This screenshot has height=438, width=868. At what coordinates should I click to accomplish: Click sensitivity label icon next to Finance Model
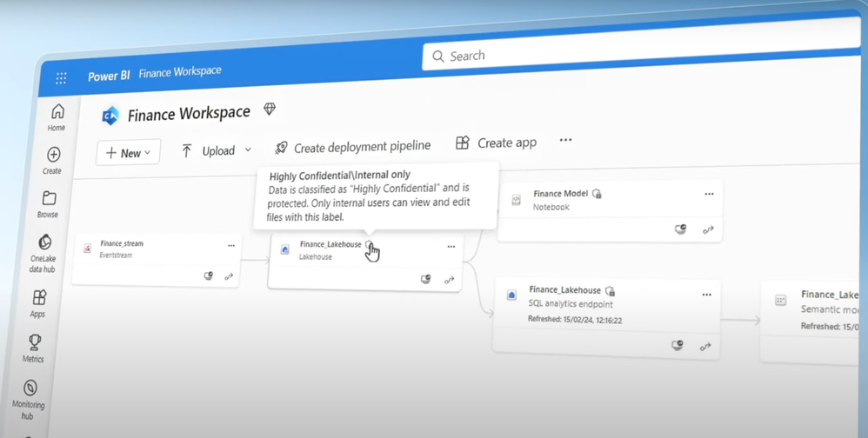coord(597,194)
